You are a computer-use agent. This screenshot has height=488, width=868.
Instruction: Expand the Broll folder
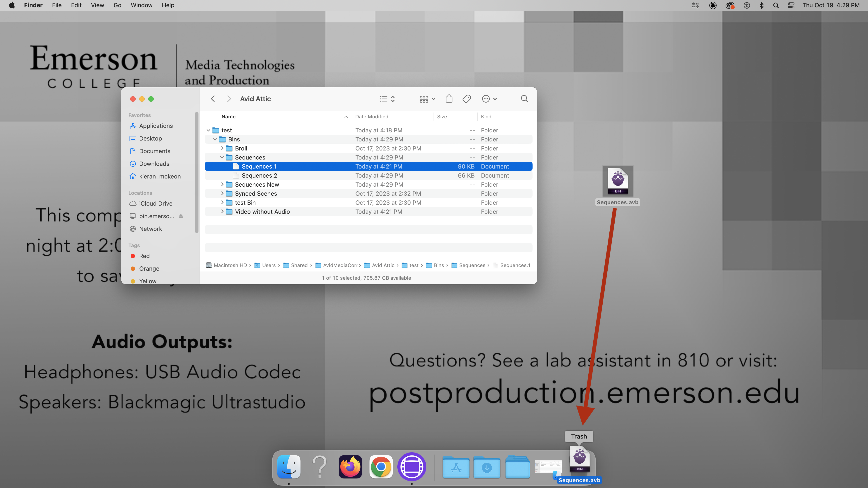222,148
